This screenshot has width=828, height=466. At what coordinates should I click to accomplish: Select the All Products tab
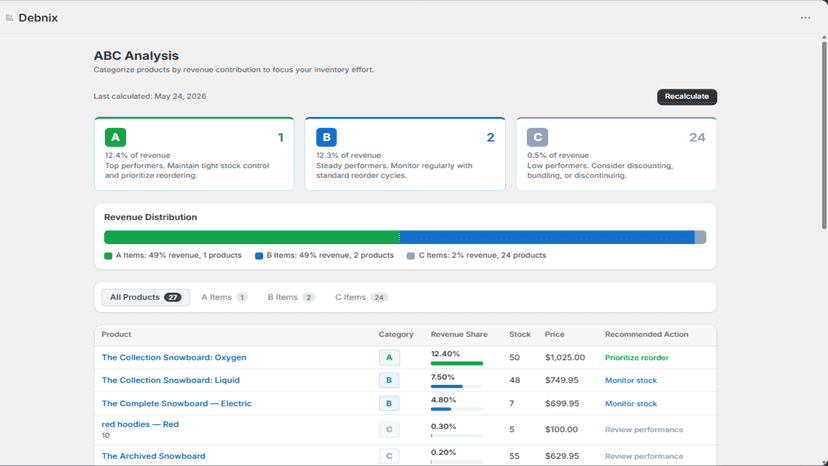(x=145, y=297)
